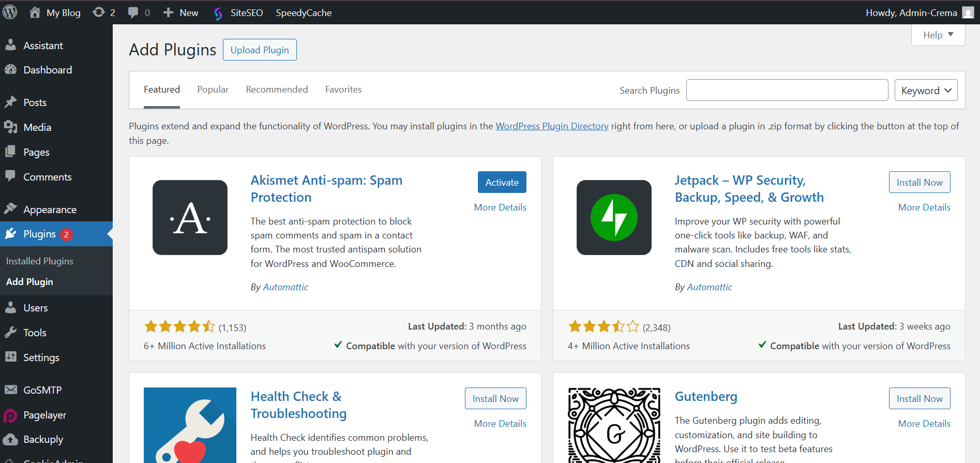Switch to the Favorites tab
Viewport: 980px width, 463px height.
(343, 89)
